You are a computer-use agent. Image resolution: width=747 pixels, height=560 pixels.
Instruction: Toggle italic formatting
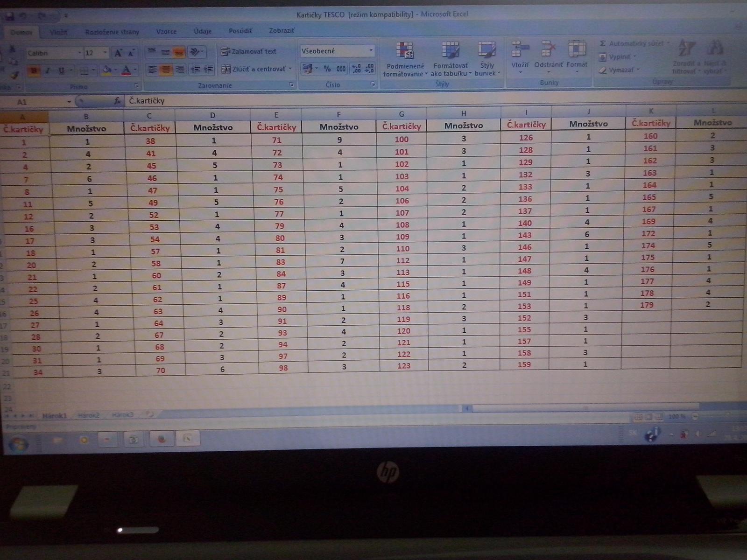tap(48, 71)
